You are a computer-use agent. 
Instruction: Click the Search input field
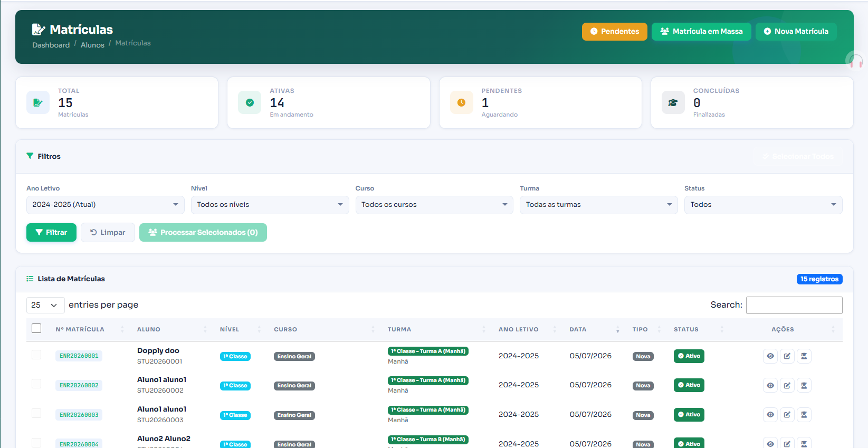(x=794, y=305)
